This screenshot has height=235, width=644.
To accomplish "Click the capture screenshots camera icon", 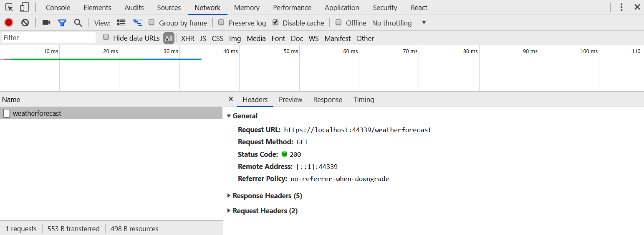I will click(46, 23).
